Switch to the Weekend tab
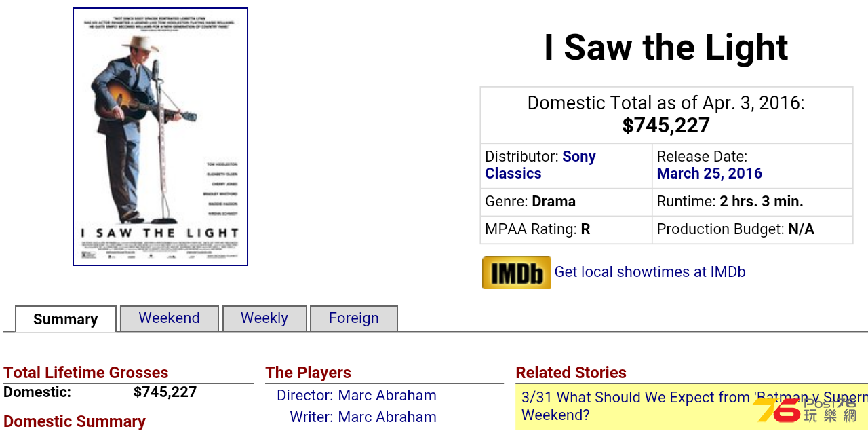Screen dimensions: 868x431 coord(169,318)
